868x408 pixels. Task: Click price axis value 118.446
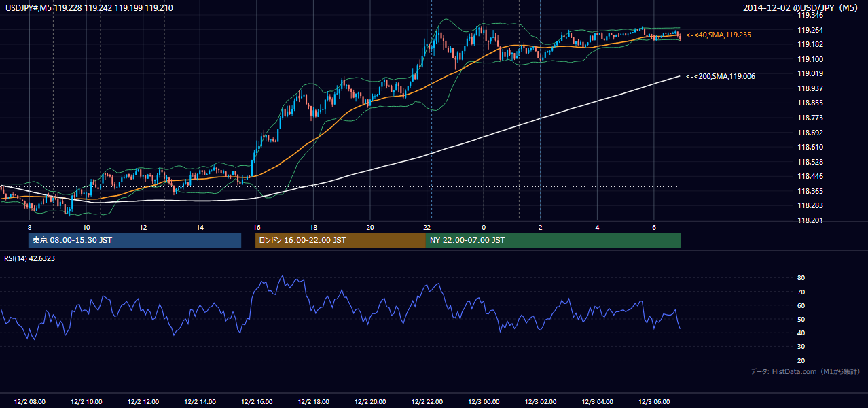pyautogui.click(x=810, y=177)
